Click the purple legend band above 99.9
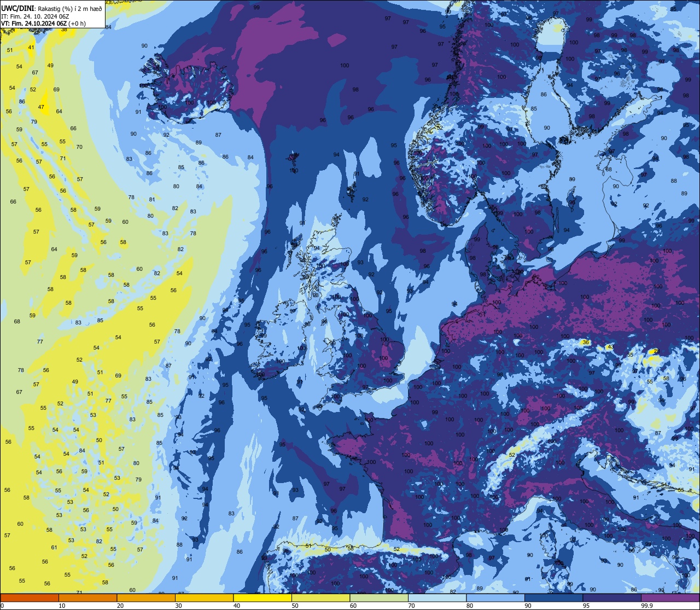This screenshot has width=700, height=610. (x=670, y=598)
